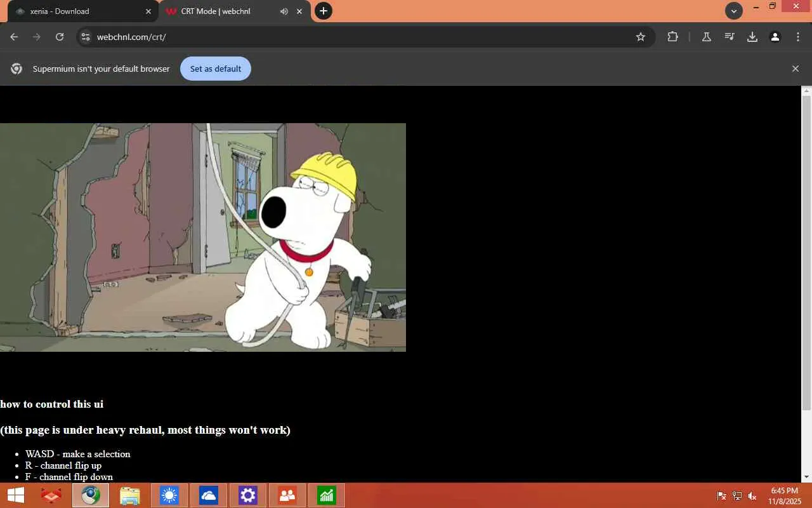Close the xenia - Download tab
This screenshot has width=812, height=508.
(148, 11)
